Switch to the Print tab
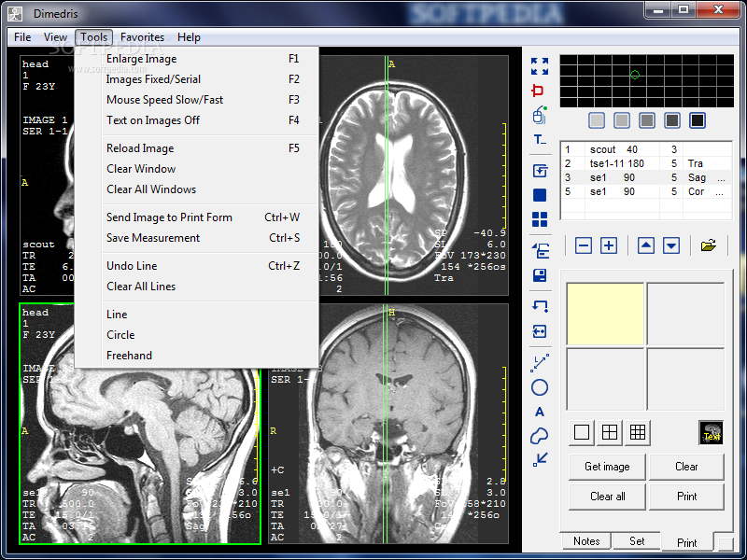The image size is (747, 560). click(686, 542)
